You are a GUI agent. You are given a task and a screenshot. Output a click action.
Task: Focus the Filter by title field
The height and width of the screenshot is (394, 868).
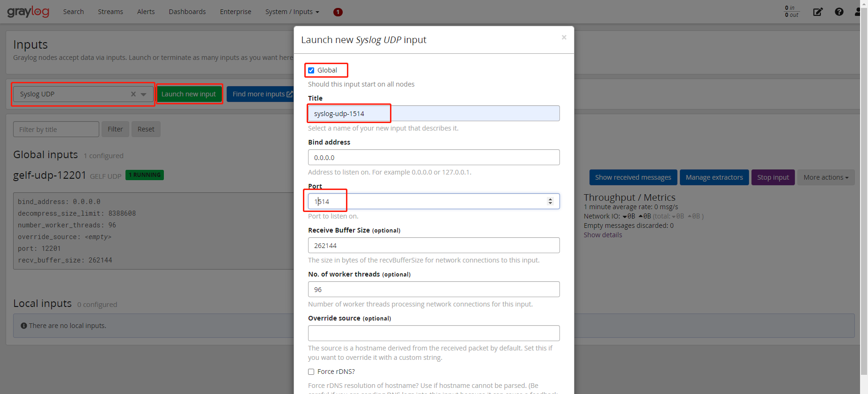click(x=56, y=129)
